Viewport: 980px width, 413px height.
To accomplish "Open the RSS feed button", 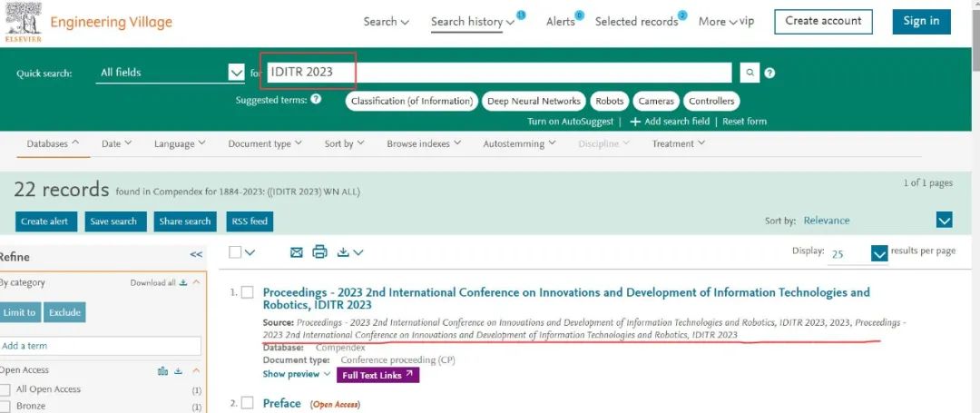I will (250, 221).
